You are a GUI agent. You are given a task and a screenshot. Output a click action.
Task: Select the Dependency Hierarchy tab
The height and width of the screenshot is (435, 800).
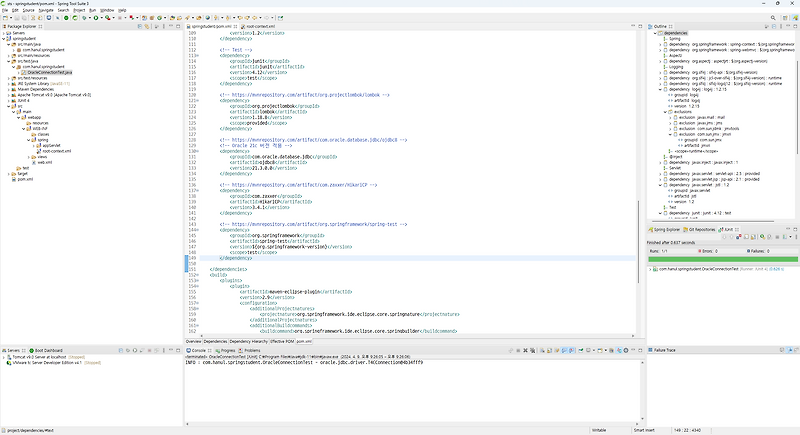pyautogui.click(x=248, y=342)
